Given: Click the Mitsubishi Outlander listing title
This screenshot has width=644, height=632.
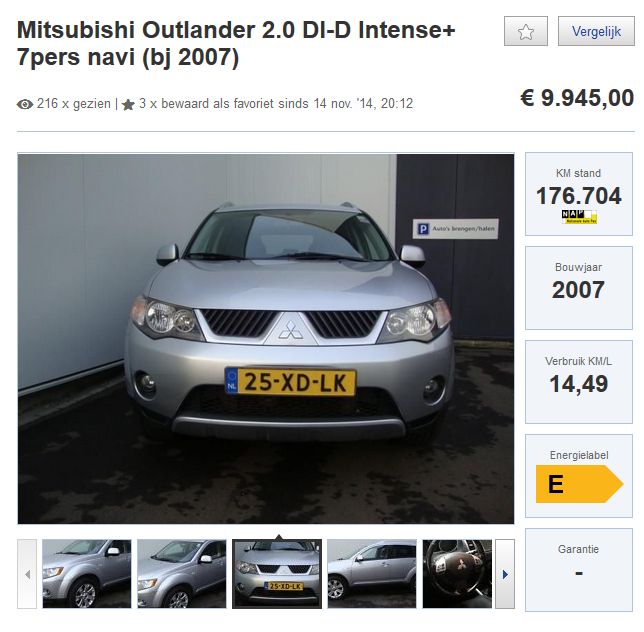Looking at the screenshot, I should [x=236, y=43].
